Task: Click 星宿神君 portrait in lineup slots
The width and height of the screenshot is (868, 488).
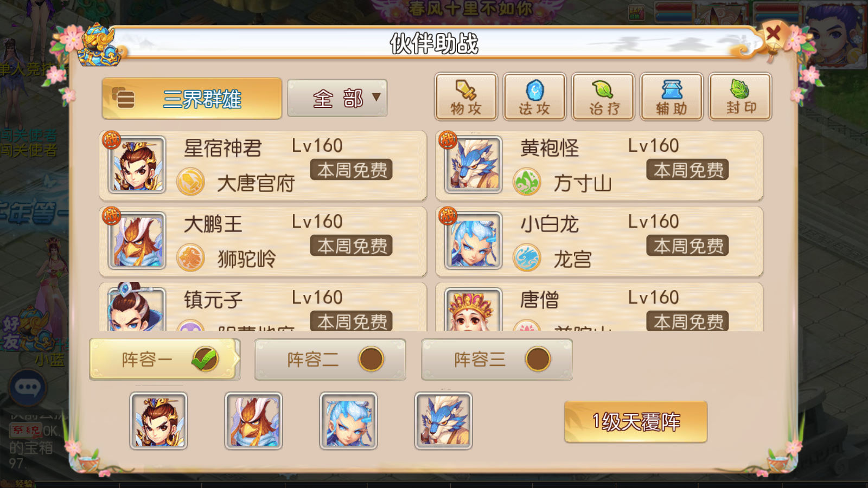Action: point(158,421)
